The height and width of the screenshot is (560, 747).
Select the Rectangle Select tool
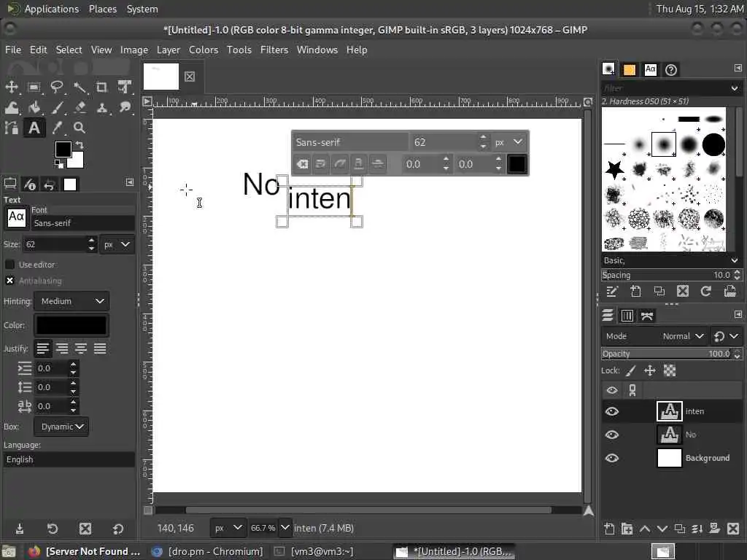tap(34, 87)
